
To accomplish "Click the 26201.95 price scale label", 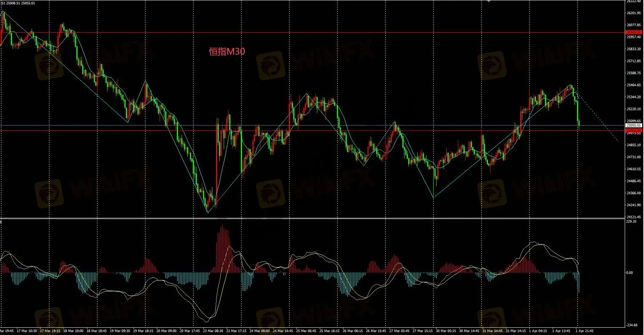I will tap(633, 13).
